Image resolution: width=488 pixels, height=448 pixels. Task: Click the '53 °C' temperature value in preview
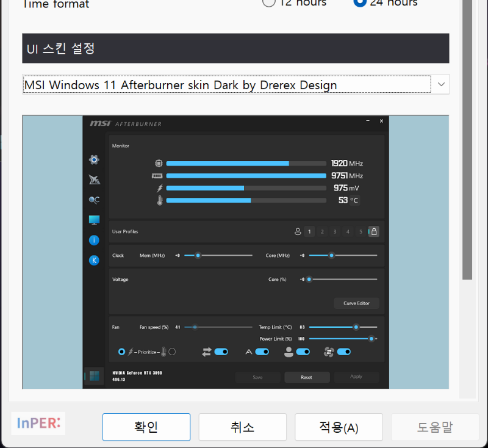tap(348, 200)
